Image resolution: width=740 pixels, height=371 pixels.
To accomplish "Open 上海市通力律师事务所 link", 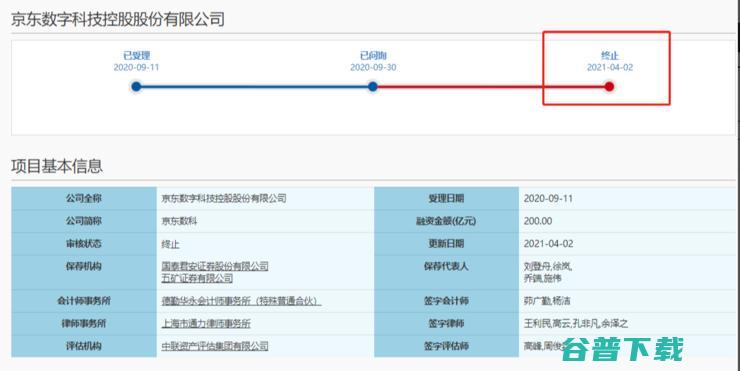I will [206, 324].
